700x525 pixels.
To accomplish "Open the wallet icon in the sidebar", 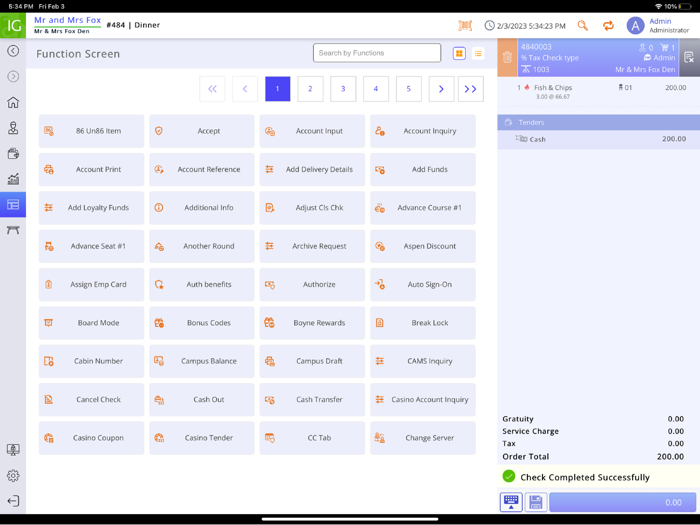I will [x=13, y=154].
